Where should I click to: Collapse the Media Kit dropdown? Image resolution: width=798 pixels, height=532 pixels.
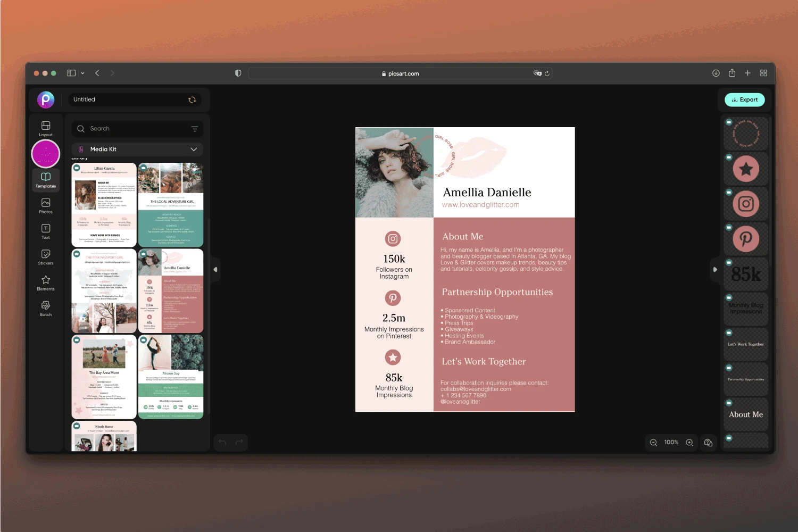click(x=194, y=149)
